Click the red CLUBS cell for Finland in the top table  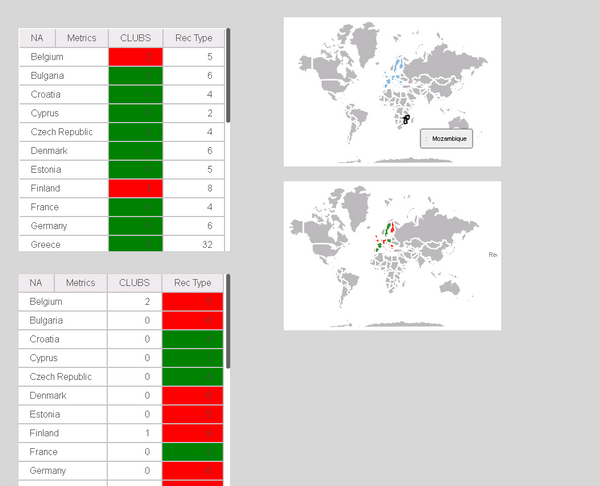pyautogui.click(x=135, y=188)
